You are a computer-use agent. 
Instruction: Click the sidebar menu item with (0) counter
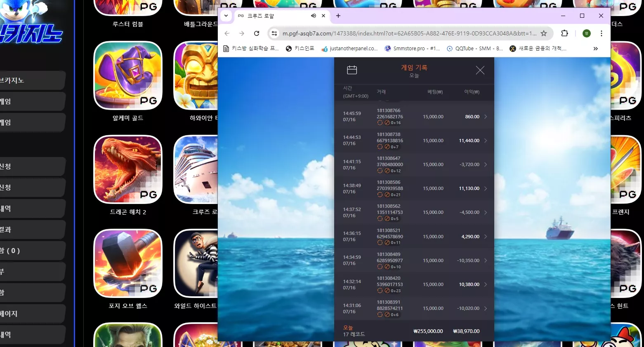point(32,251)
